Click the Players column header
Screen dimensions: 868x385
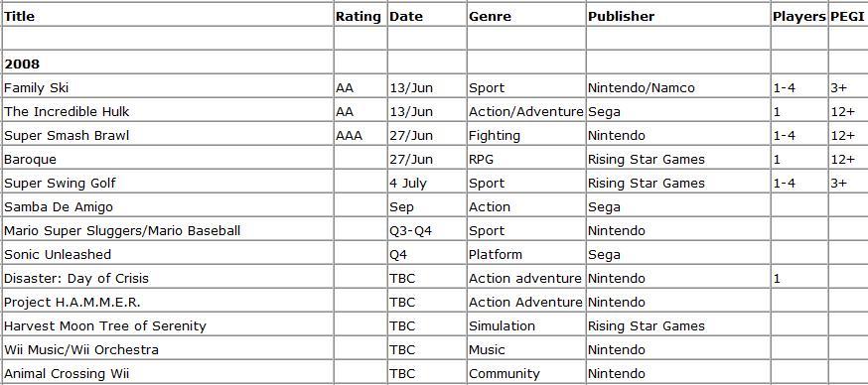click(x=799, y=16)
